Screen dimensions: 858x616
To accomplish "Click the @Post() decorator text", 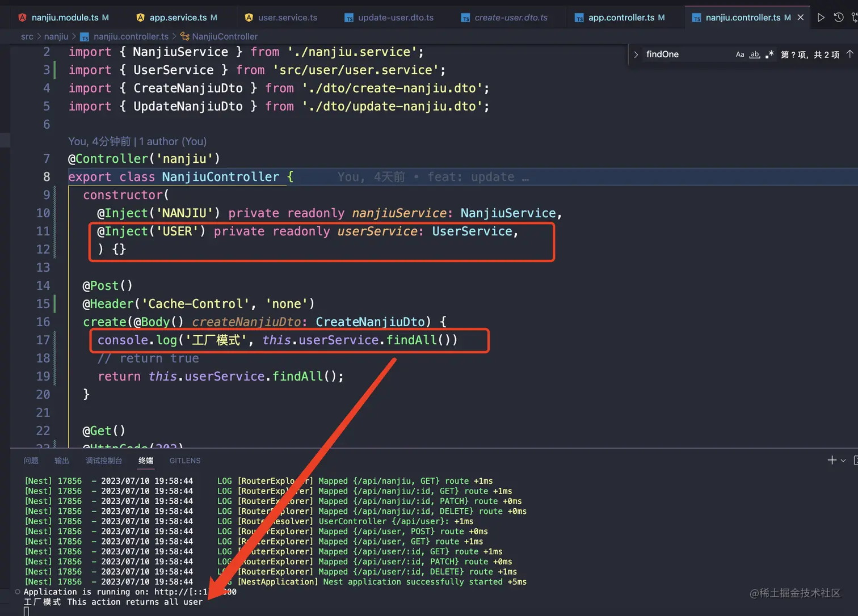I will point(108,286).
